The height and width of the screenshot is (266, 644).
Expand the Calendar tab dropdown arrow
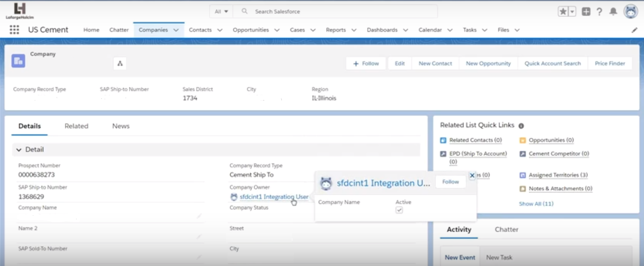450,30
